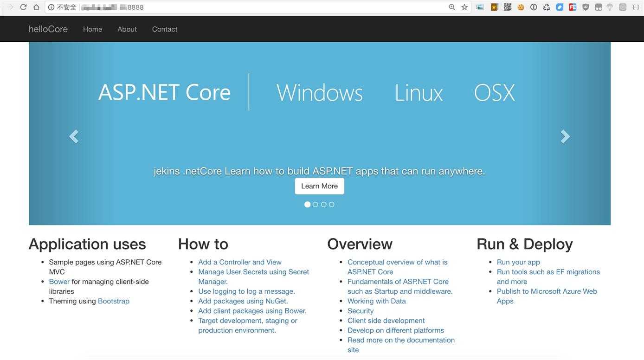View site info via the insecure-site icon

click(x=52, y=7)
